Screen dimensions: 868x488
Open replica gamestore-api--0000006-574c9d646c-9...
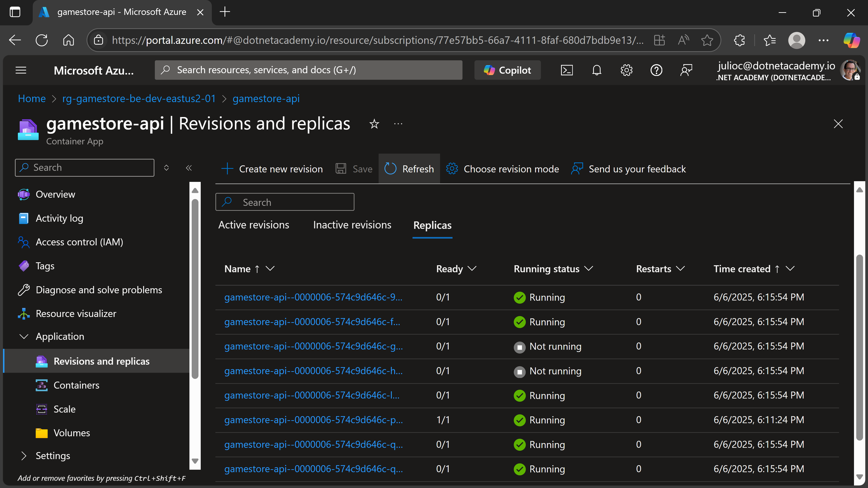click(313, 297)
